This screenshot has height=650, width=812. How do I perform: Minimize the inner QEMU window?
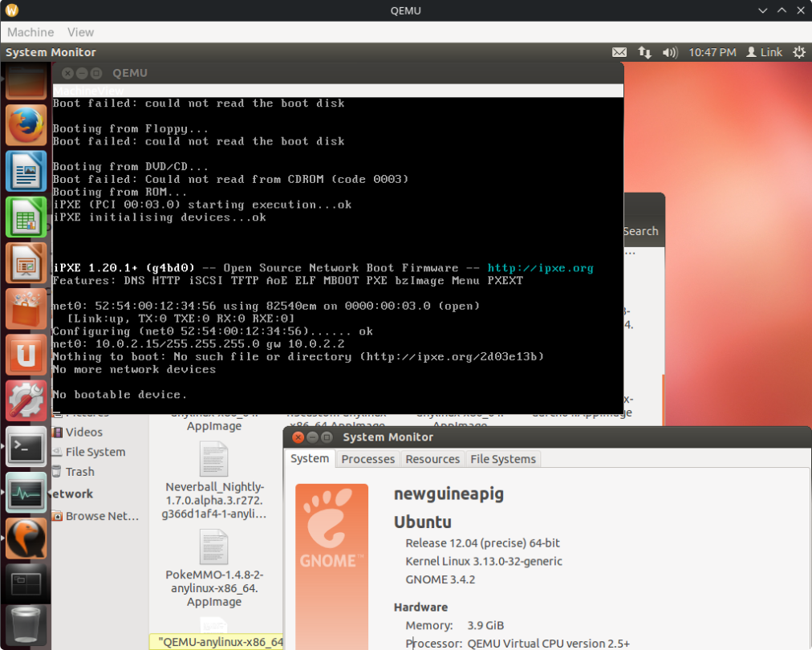pyautogui.click(x=82, y=73)
